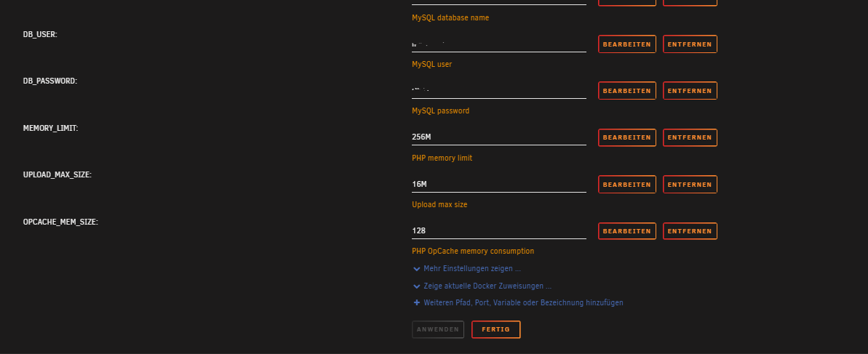Click Bearbeiten for OPCACHE_MEM_SIZE
This screenshot has height=354, width=868.
[626, 231]
